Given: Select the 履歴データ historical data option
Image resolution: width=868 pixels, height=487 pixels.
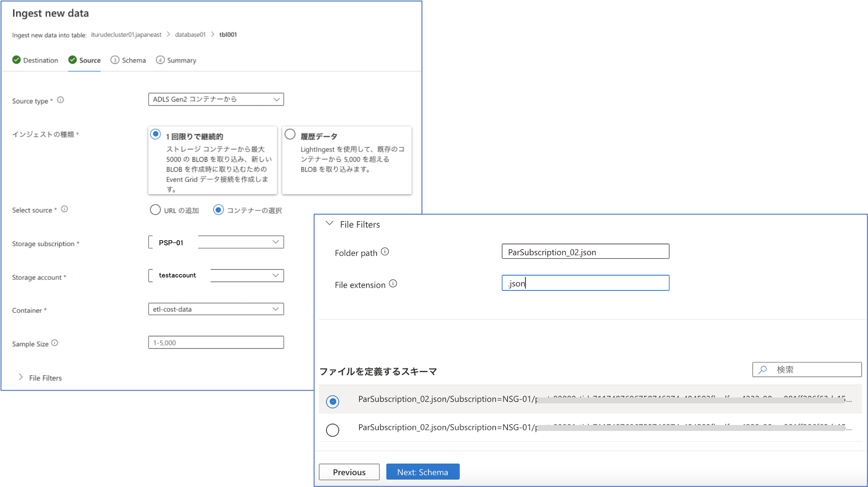Looking at the screenshot, I should pos(290,134).
